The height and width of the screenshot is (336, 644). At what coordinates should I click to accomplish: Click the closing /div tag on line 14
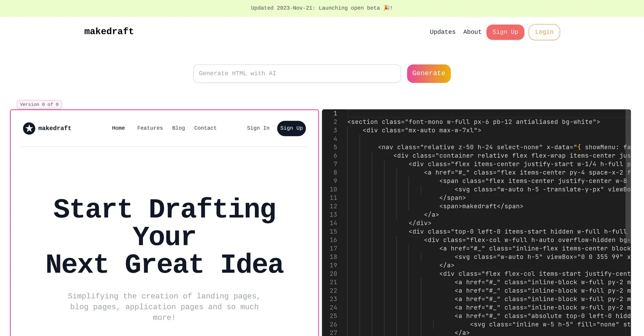coord(420,223)
